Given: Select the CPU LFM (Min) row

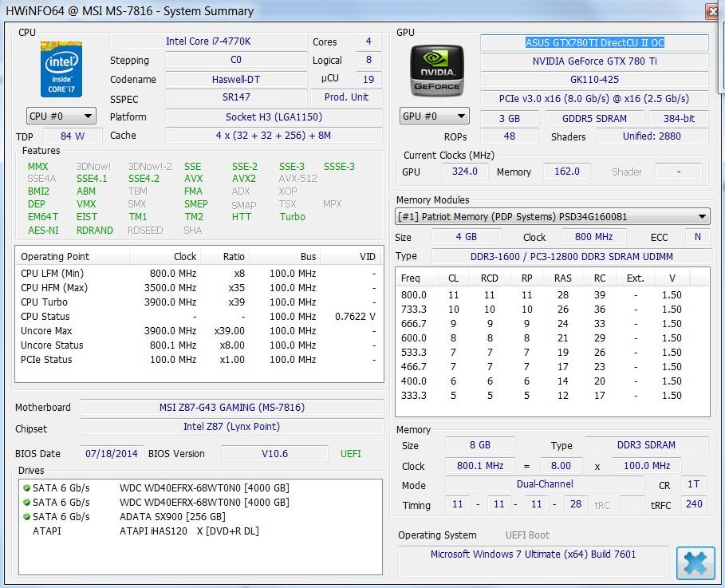Looking at the screenshot, I should [199, 274].
